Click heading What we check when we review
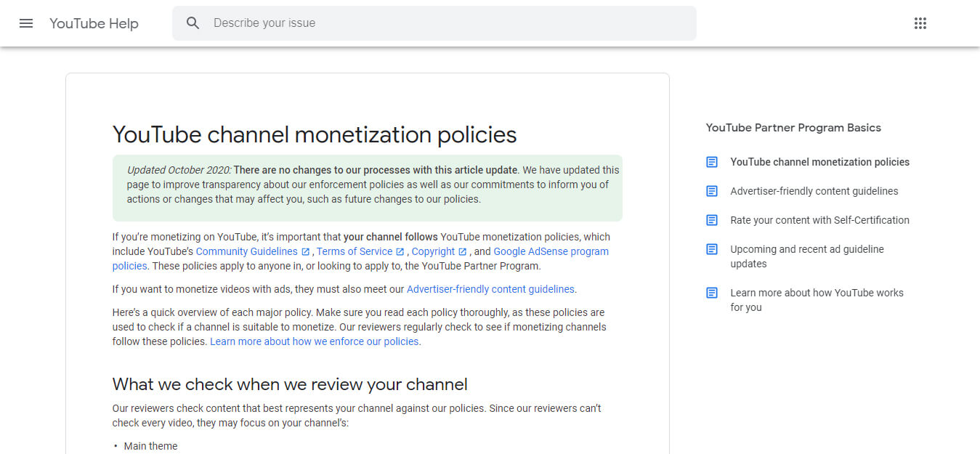The width and height of the screenshot is (980, 454). tap(290, 384)
